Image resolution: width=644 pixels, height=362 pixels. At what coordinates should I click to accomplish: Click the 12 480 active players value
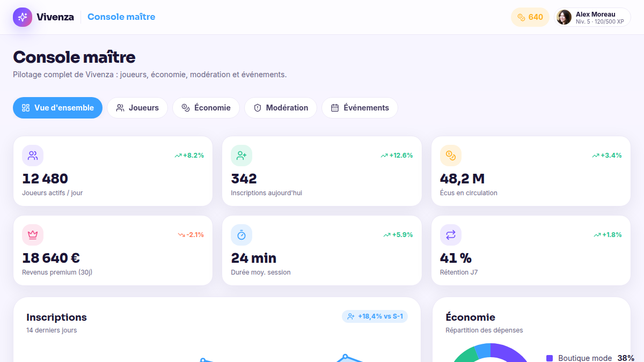[45, 179]
